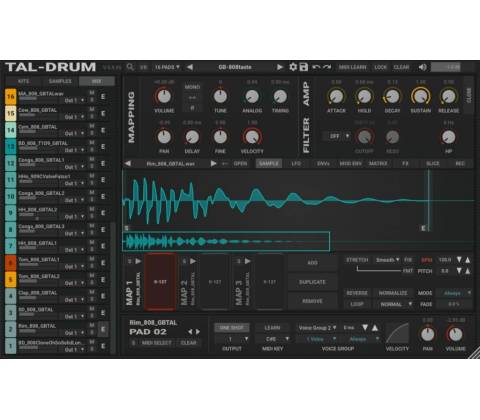480x420 pixels.
Task: Click the MIDI LEARN button
Action: 353,67
